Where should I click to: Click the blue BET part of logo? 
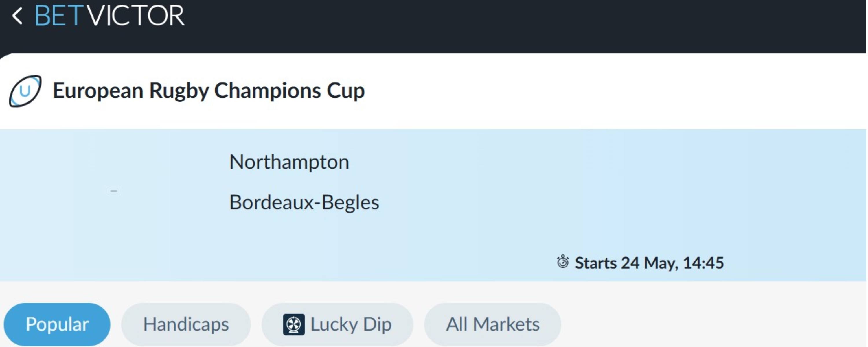click(x=57, y=16)
